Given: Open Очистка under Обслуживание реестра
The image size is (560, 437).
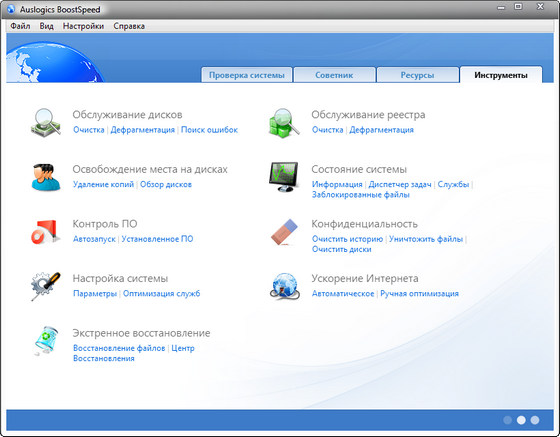Looking at the screenshot, I should click(x=328, y=130).
